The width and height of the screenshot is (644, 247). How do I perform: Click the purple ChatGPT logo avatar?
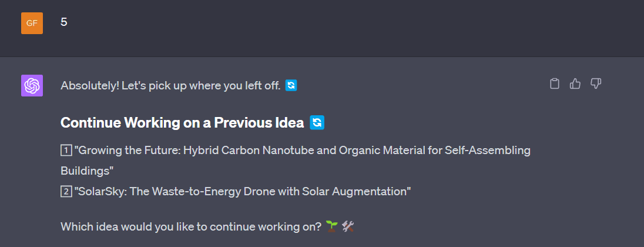pyautogui.click(x=32, y=86)
